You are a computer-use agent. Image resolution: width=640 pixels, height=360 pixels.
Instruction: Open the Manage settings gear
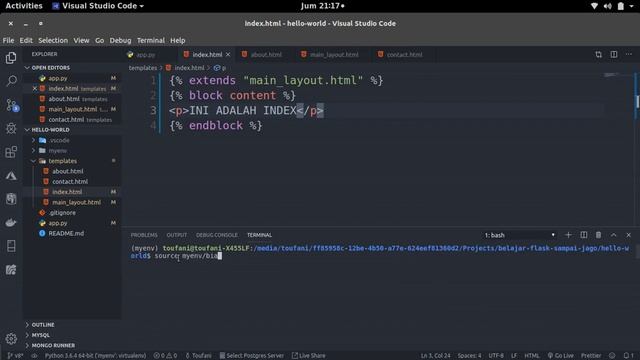pos(11,338)
